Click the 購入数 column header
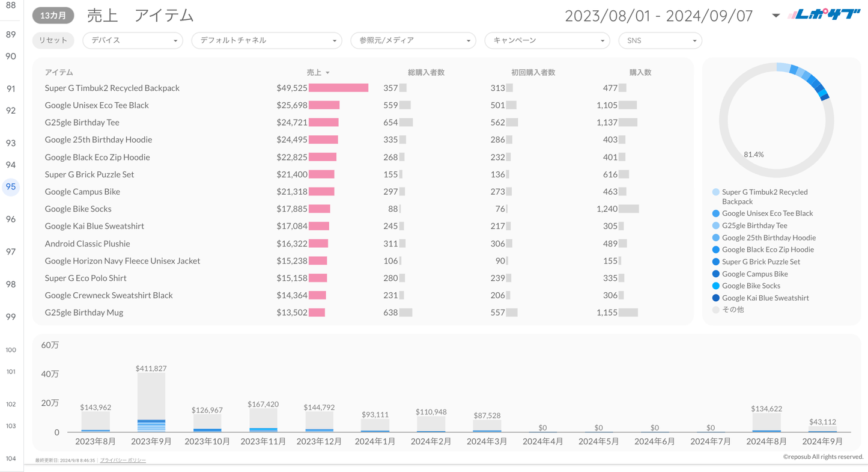Image resolution: width=868 pixels, height=472 pixels. tap(640, 72)
